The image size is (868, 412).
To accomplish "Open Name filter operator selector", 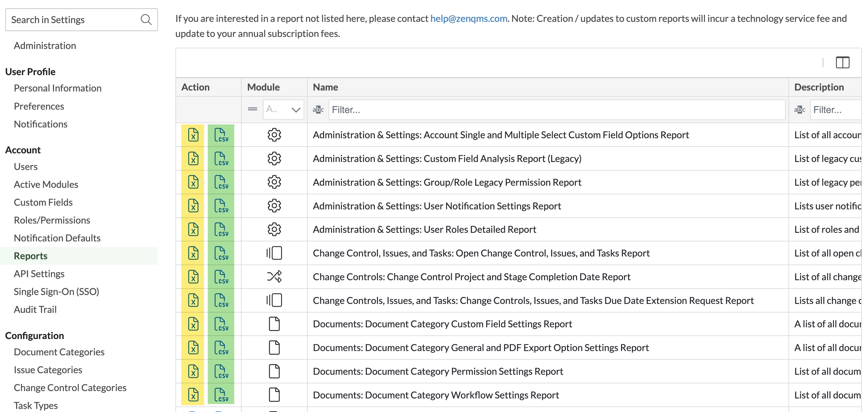I will (318, 109).
